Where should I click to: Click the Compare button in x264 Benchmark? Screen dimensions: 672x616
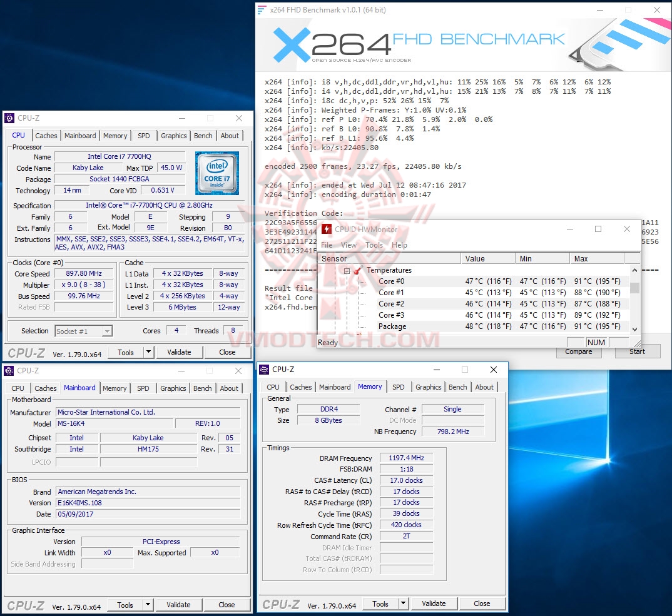tap(579, 351)
